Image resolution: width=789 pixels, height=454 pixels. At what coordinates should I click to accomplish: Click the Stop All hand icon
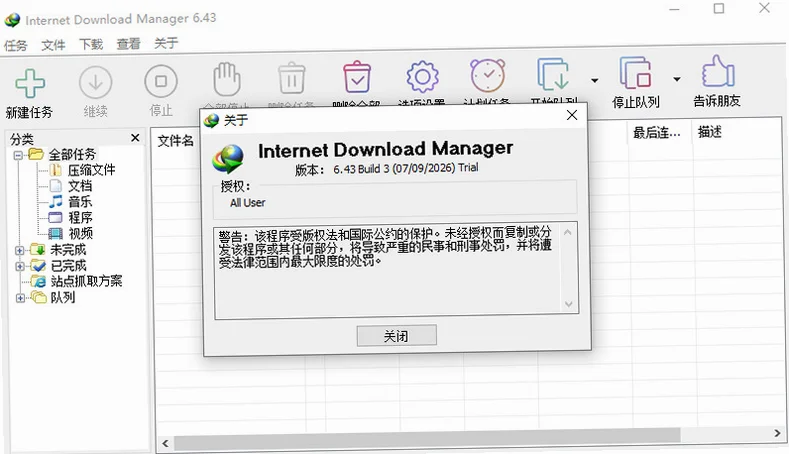(x=226, y=79)
